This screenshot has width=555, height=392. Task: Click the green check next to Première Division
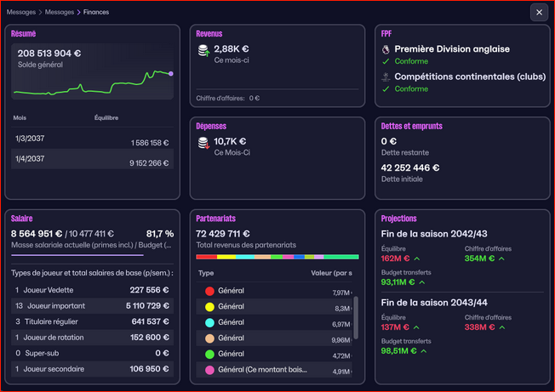[x=386, y=61]
